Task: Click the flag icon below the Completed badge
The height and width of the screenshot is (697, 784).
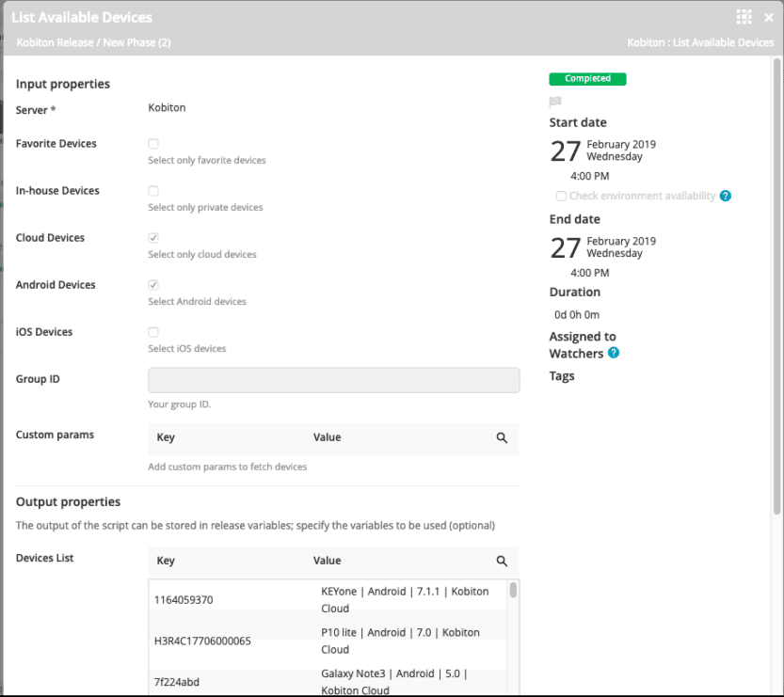Action: [x=556, y=100]
